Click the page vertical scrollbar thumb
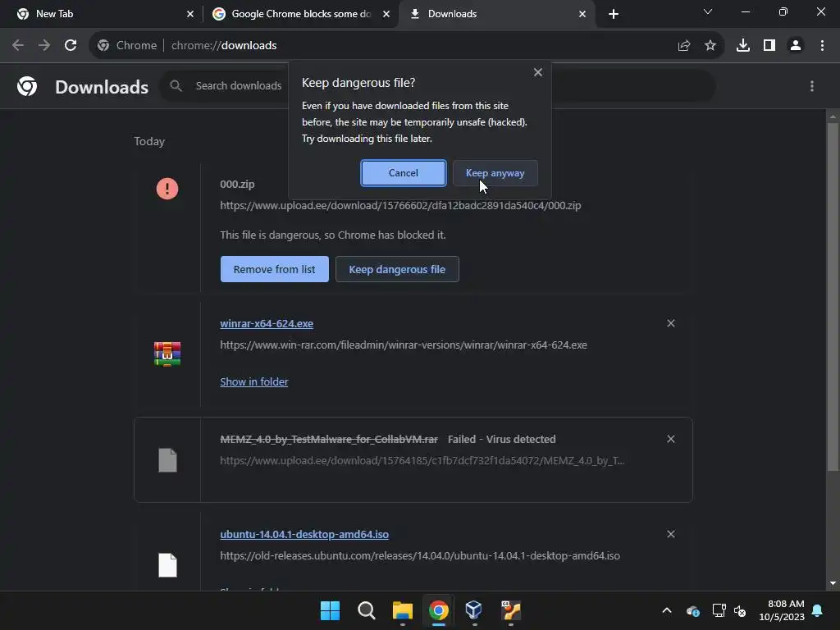 tap(833, 296)
